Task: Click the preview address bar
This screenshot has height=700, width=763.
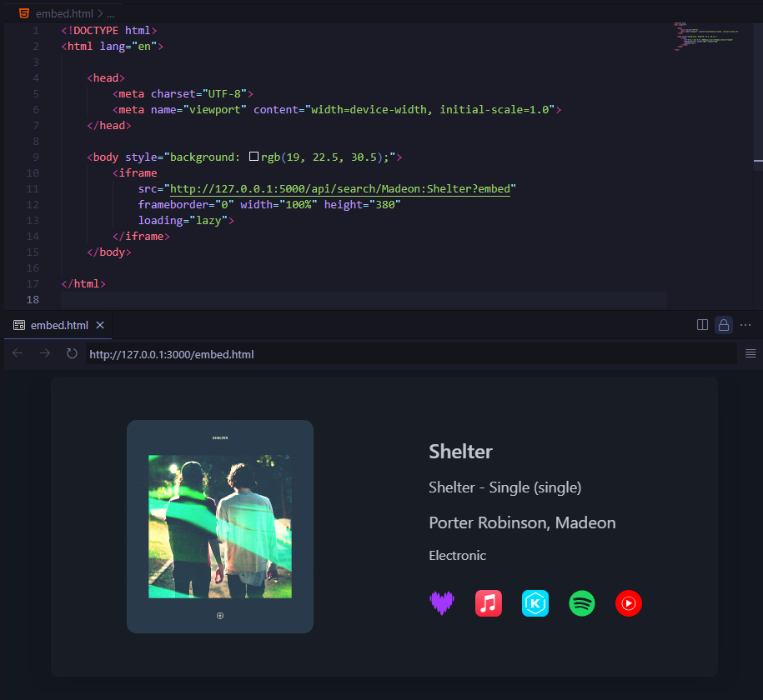Action: tap(411, 353)
